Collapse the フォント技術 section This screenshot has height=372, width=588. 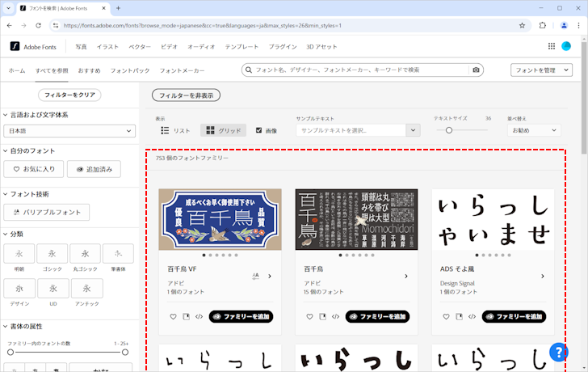click(5, 194)
